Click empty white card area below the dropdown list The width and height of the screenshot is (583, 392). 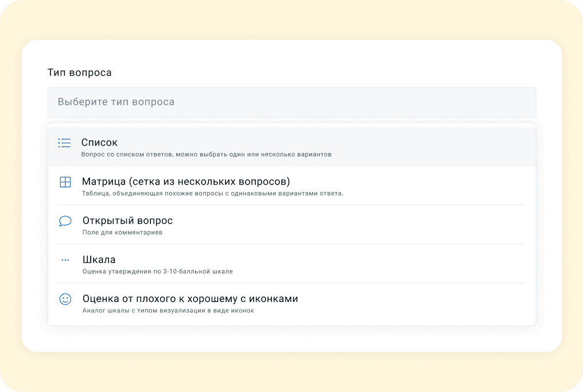click(291, 339)
